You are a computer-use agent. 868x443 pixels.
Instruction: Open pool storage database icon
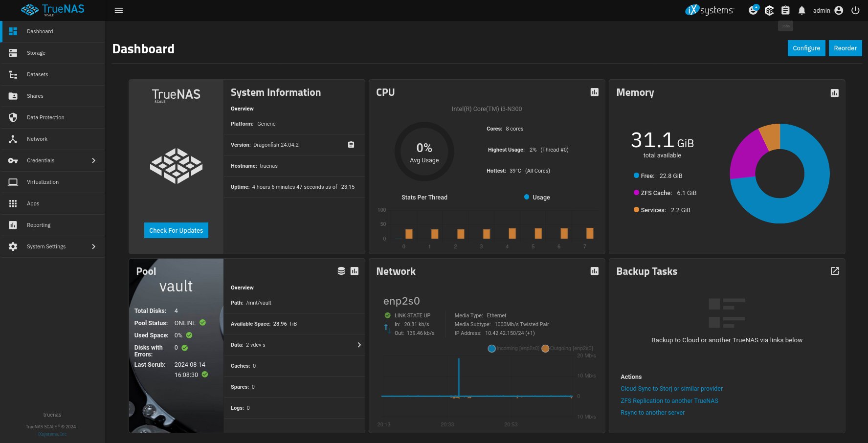[341, 271]
